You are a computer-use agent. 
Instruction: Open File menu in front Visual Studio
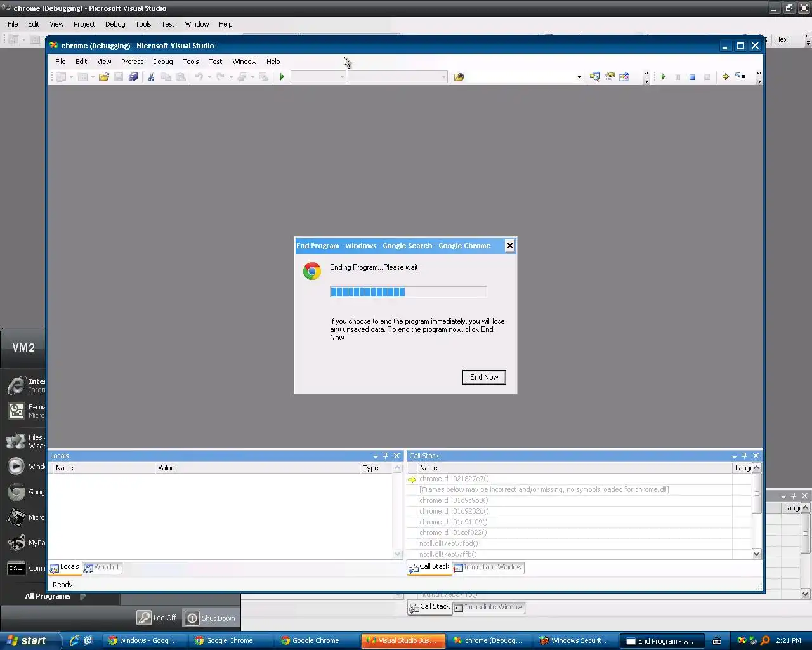point(60,62)
